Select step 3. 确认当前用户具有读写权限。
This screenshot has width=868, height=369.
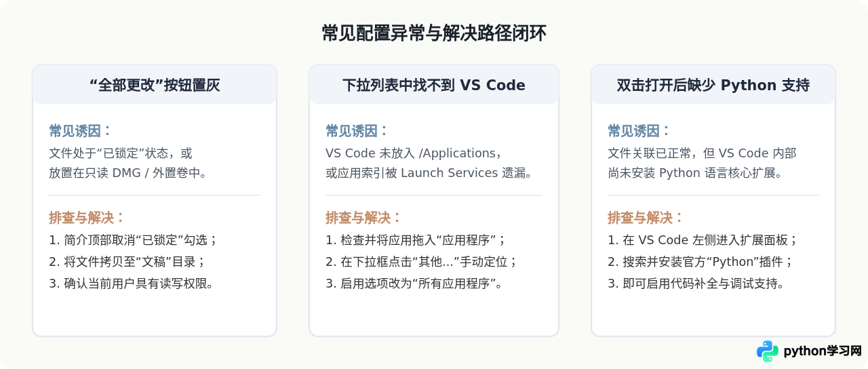point(132,284)
